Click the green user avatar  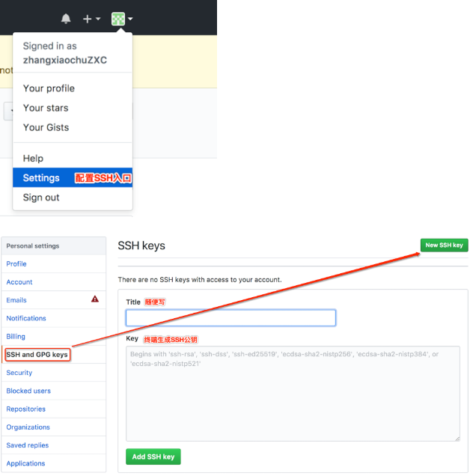118,19
